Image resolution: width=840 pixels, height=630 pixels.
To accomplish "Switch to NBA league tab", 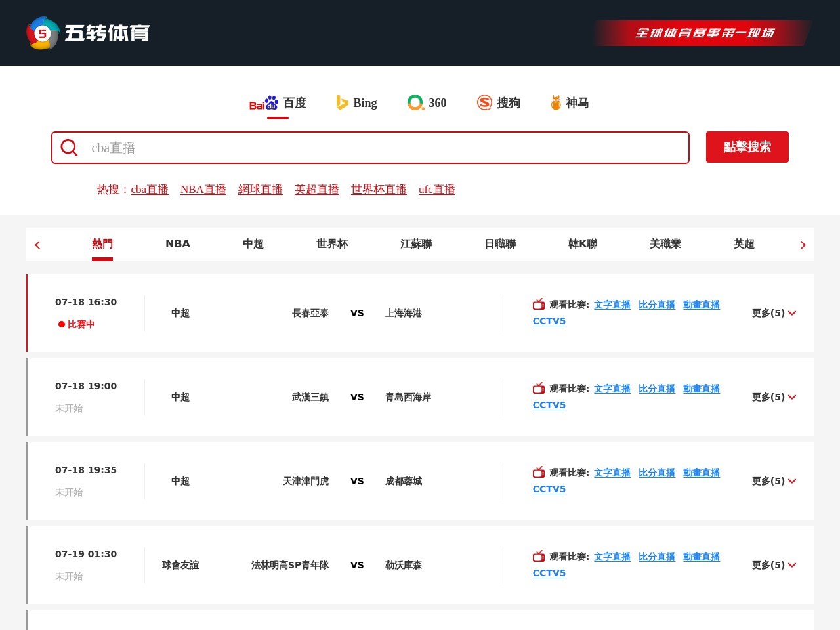I will (x=178, y=244).
